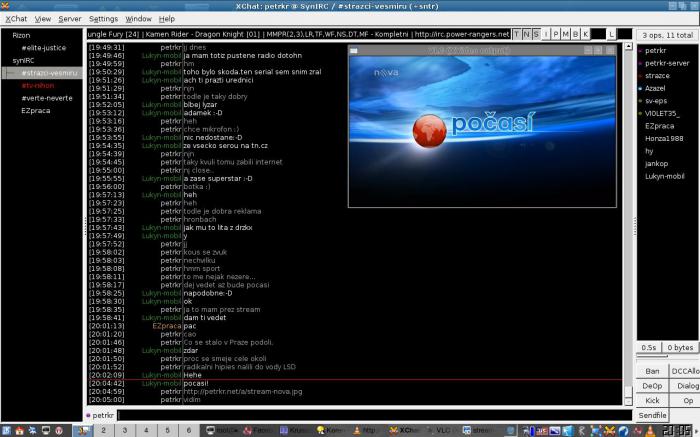Open the Kom taskbar entry with lightbulb icon

(x=331, y=430)
